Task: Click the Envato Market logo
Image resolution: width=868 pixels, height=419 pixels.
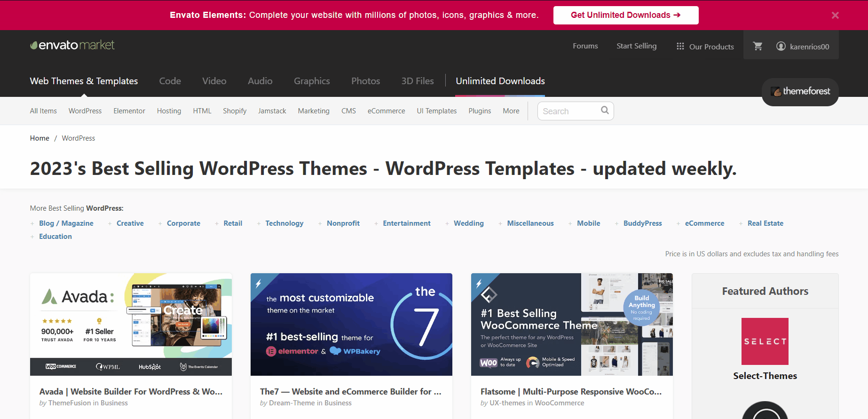Action: point(72,45)
